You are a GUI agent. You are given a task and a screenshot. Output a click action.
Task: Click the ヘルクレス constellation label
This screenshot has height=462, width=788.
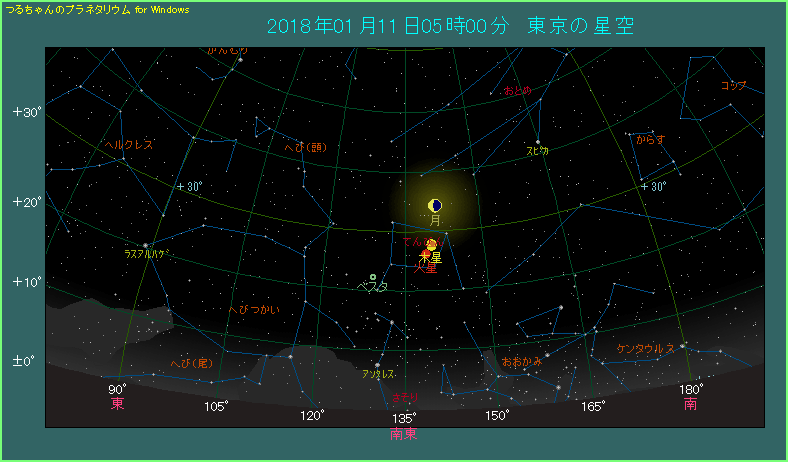point(128,145)
